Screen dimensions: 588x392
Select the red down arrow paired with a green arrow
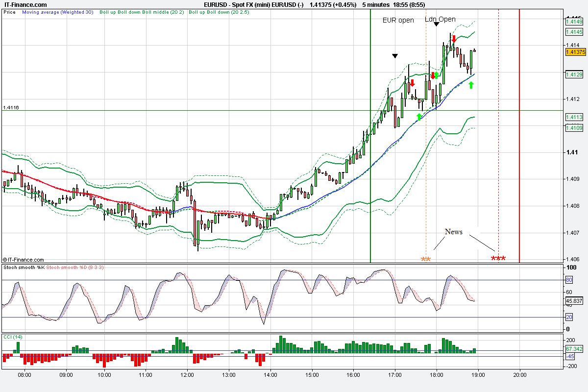[433, 75]
